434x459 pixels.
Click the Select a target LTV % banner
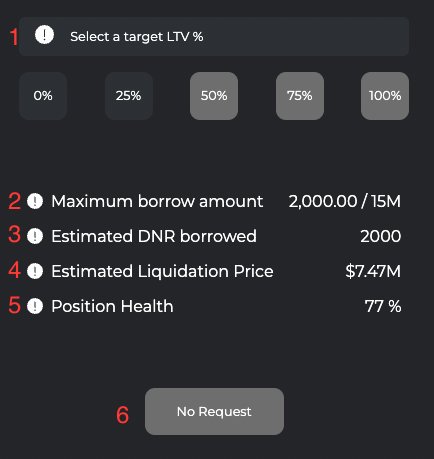pos(214,36)
